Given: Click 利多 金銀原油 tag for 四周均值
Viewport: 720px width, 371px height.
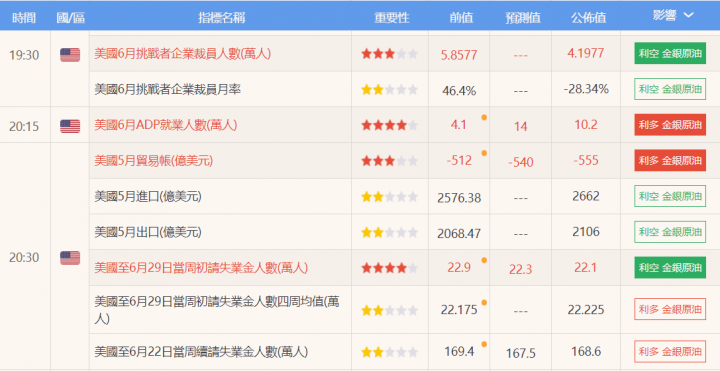Looking at the screenshot, I should (670, 309).
